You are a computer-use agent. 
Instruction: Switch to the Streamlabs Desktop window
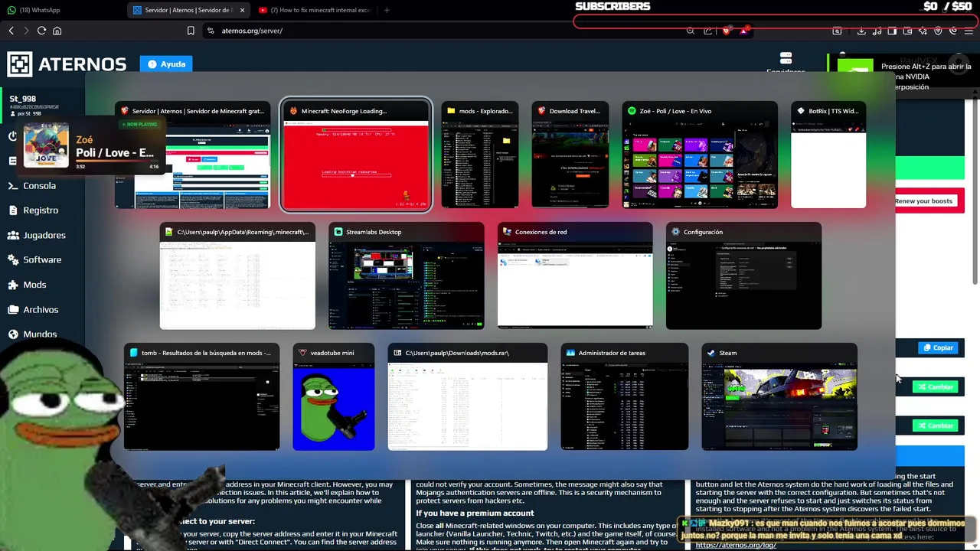click(x=407, y=276)
